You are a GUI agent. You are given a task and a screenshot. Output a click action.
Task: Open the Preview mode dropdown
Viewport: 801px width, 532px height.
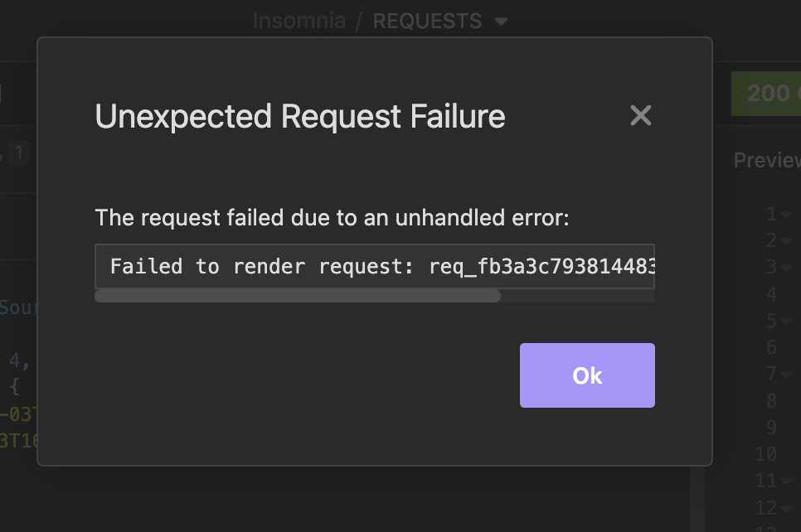766,160
